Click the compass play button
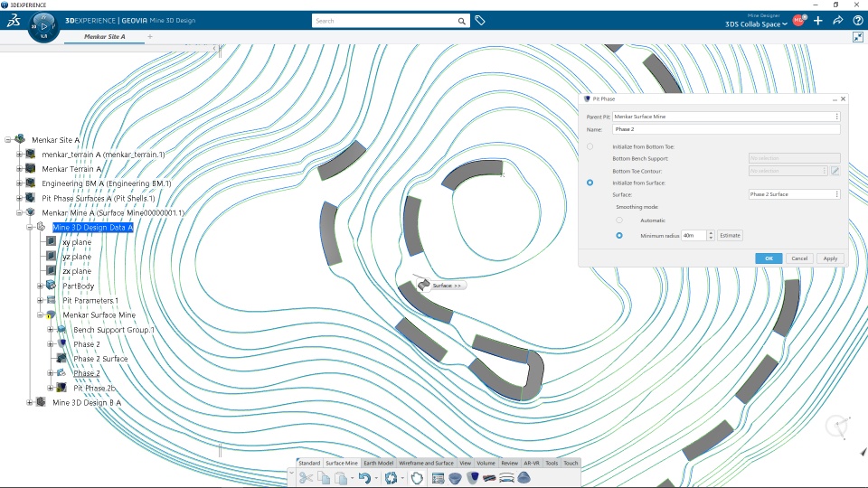Screen dimensions: 868x488 (43, 26)
